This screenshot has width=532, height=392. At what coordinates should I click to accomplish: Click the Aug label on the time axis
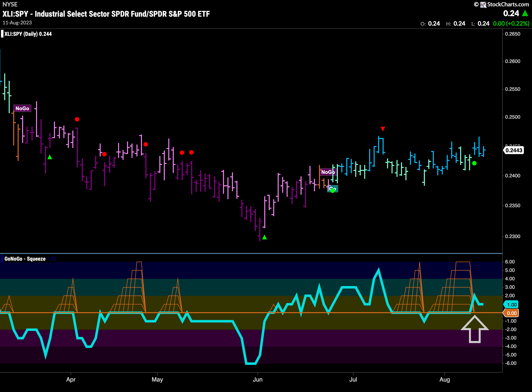445,380
